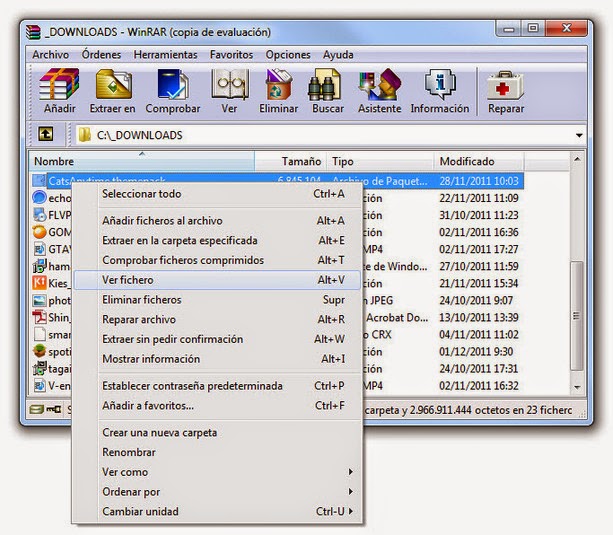Click the Extraer en toolbar icon
Image resolution: width=613 pixels, height=535 pixels.
[113, 84]
